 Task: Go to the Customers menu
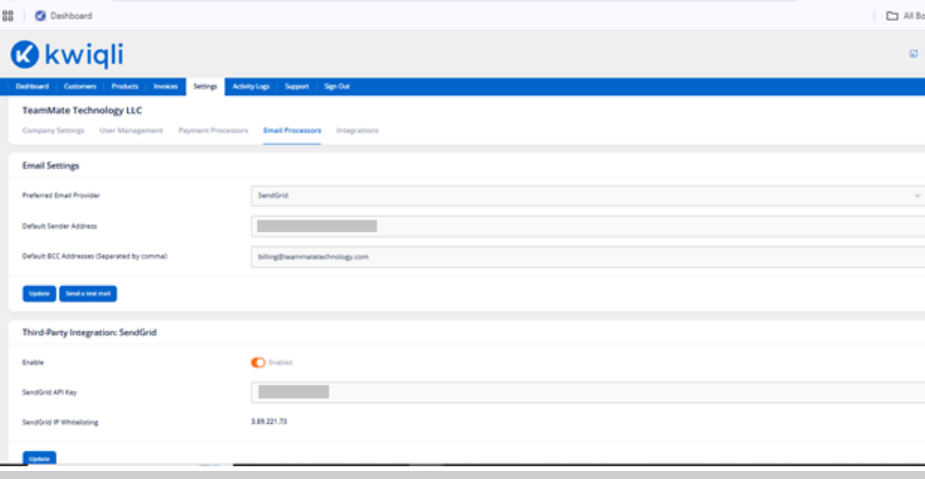80,87
